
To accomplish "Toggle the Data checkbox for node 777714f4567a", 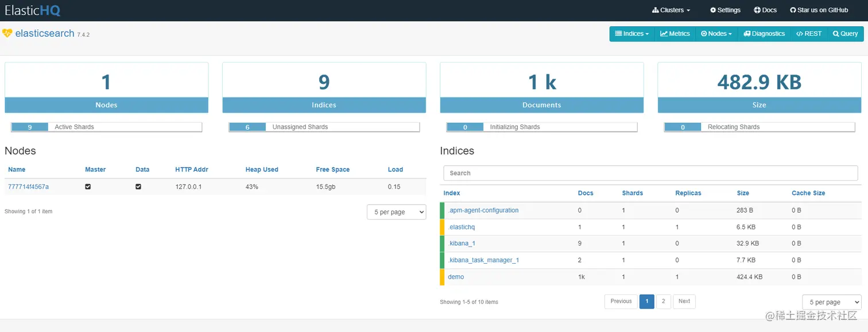I will [x=138, y=187].
